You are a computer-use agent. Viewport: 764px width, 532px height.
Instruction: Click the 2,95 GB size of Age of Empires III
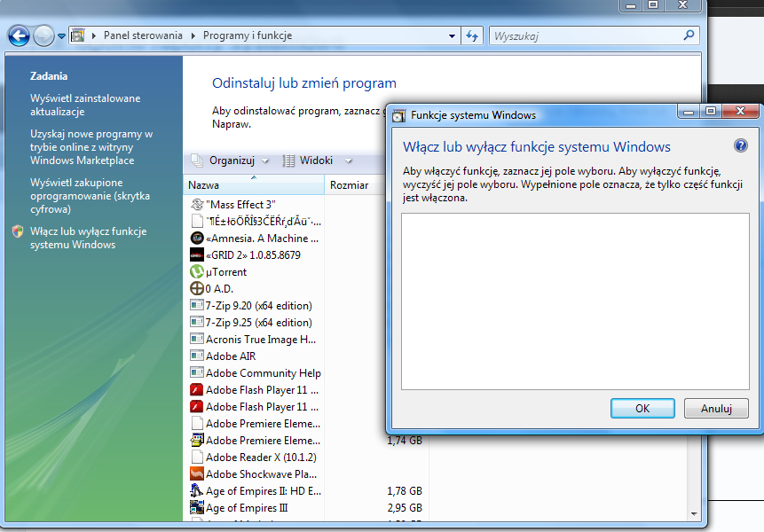pyautogui.click(x=405, y=508)
